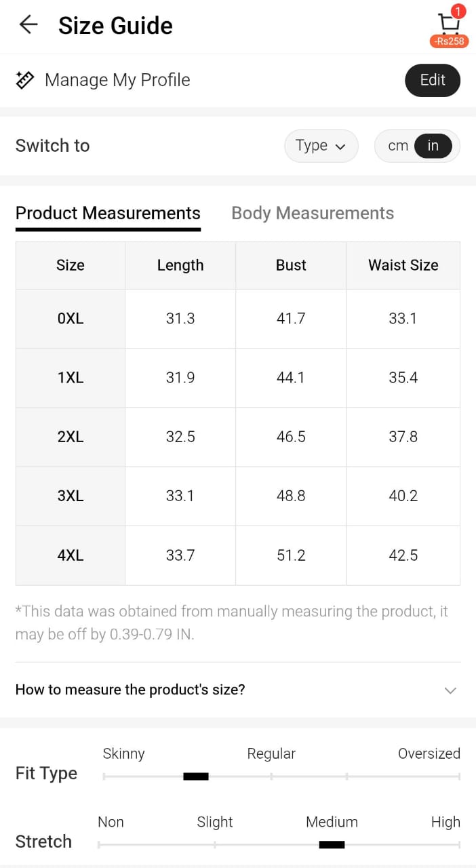Tap the ruler icon beside Manage My Profile

click(x=25, y=80)
